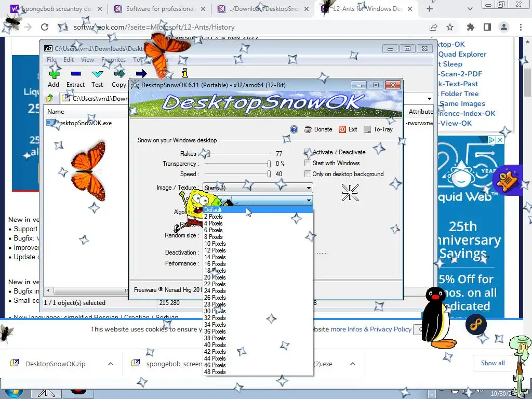The width and height of the screenshot is (532, 399).
Task: Click Show all downloads button
Action: tap(493, 363)
